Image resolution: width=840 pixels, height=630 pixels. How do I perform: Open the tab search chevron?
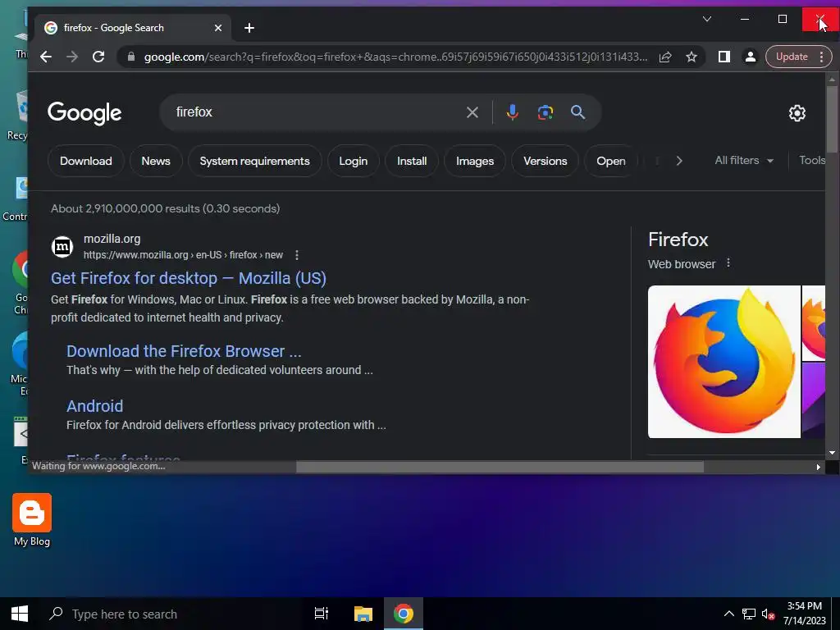pyautogui.click(x=707, y=19)
